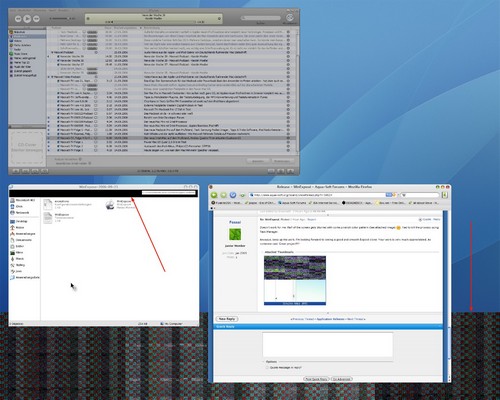Open Bilder in Explorer sidebar

click(x=17, y=246)
